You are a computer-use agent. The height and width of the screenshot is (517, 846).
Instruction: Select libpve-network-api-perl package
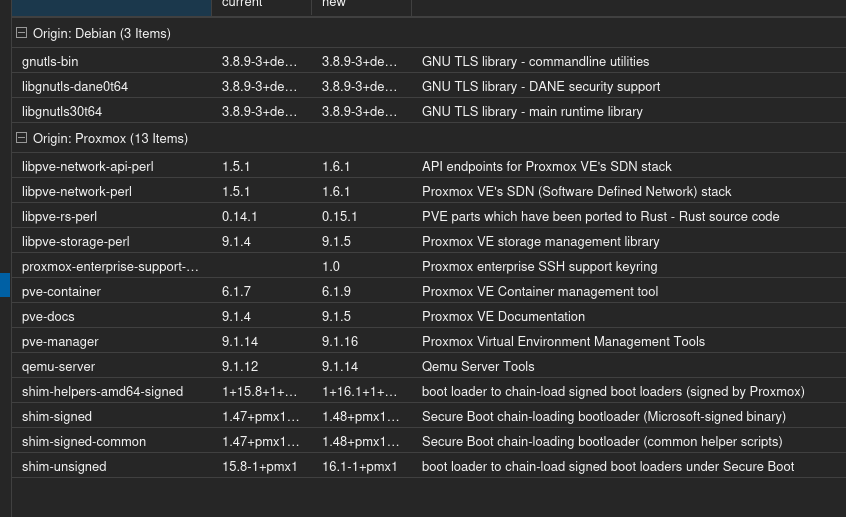(429, 166)
